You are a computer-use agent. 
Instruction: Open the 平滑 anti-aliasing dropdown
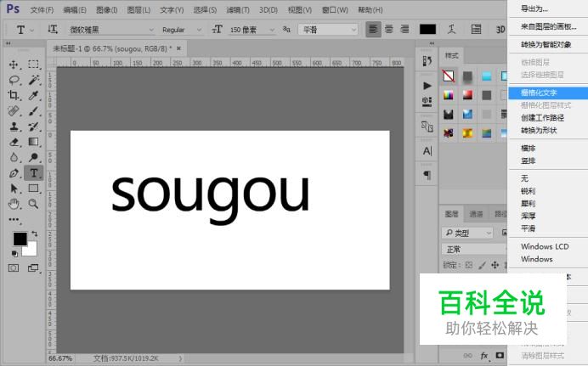pos(328,30)
